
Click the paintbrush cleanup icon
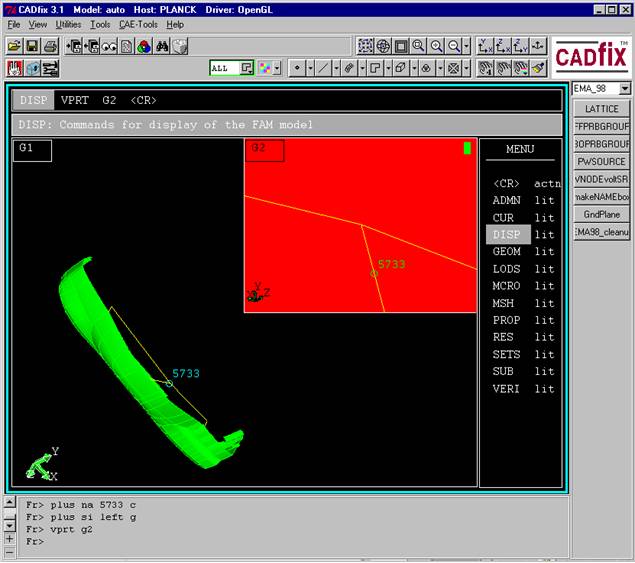coord(537,68)
